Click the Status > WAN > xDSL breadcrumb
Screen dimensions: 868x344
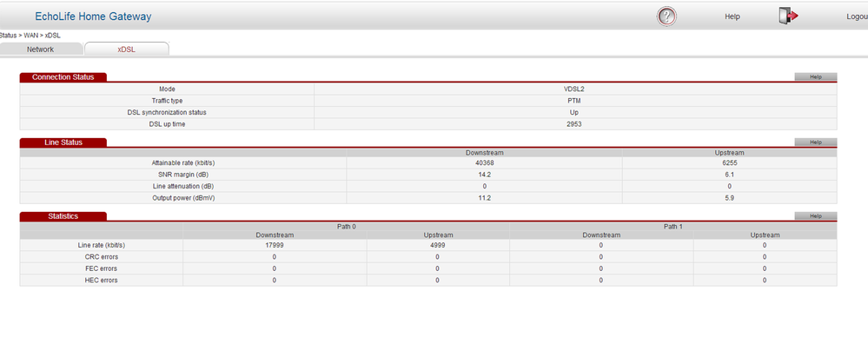(x=30, y=36)
